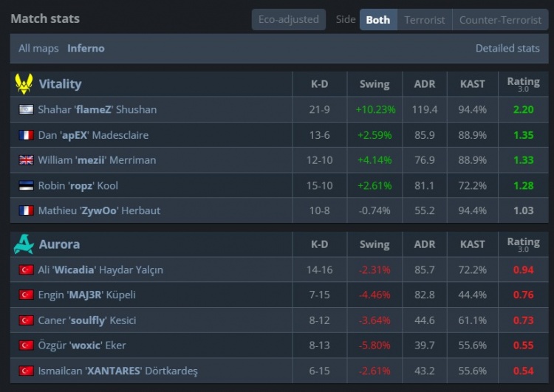Open the Detailed stats link
This screenshot has width=554, height=392.
point(507,48)
